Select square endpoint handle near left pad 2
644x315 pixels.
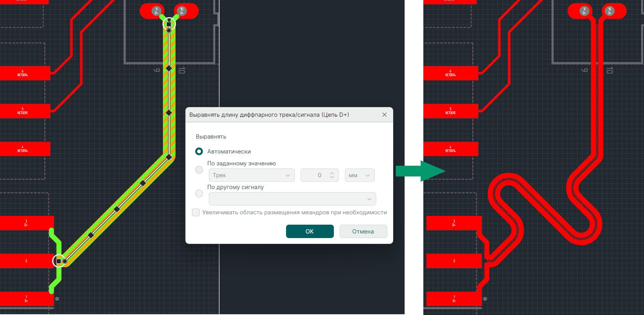(59, 261)
